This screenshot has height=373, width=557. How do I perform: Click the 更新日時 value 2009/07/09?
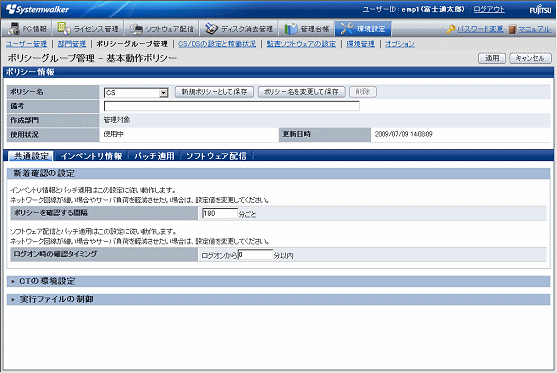point(404,134)
